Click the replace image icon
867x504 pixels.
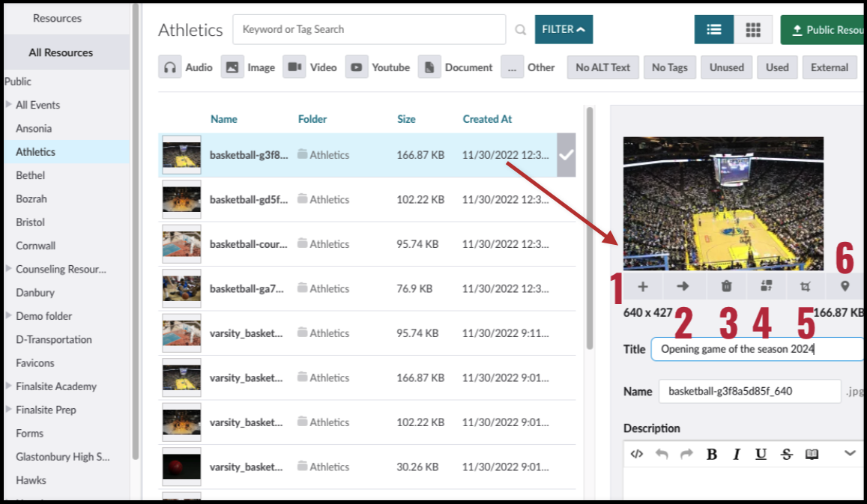[766, 286]
